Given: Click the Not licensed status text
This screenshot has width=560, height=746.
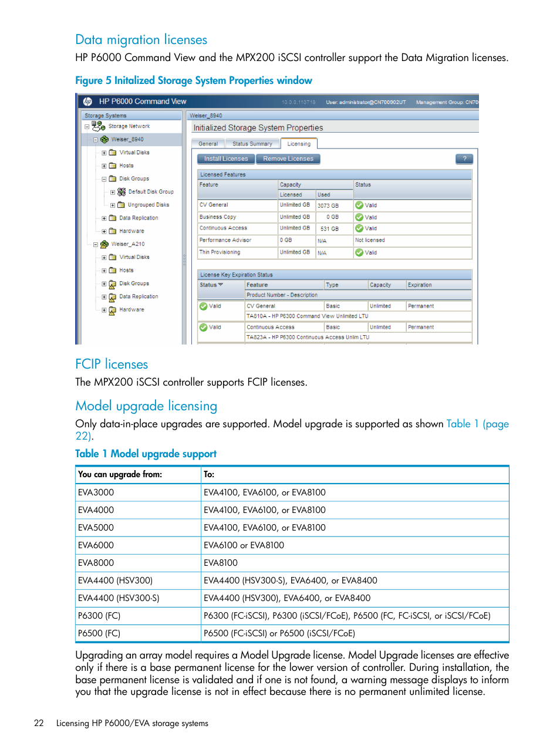Looking at the screenshot, I should click(x=370, y=240).
